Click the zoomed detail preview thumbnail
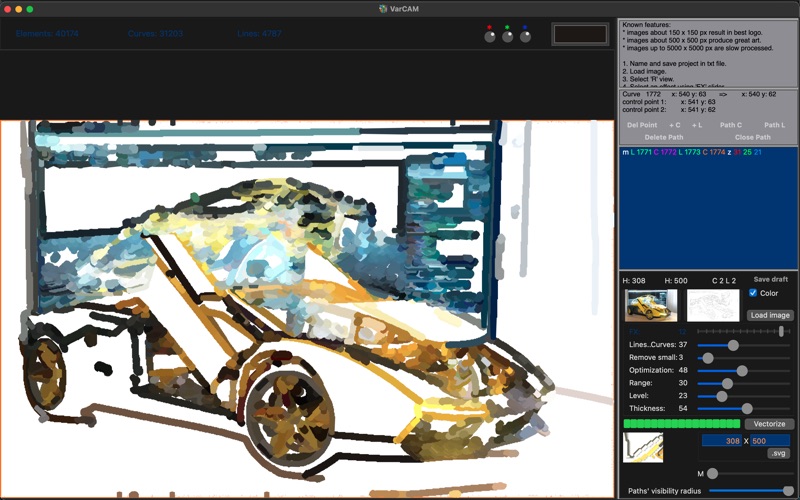The width and height of the screenshot is (800, 500). click(643, 447)
